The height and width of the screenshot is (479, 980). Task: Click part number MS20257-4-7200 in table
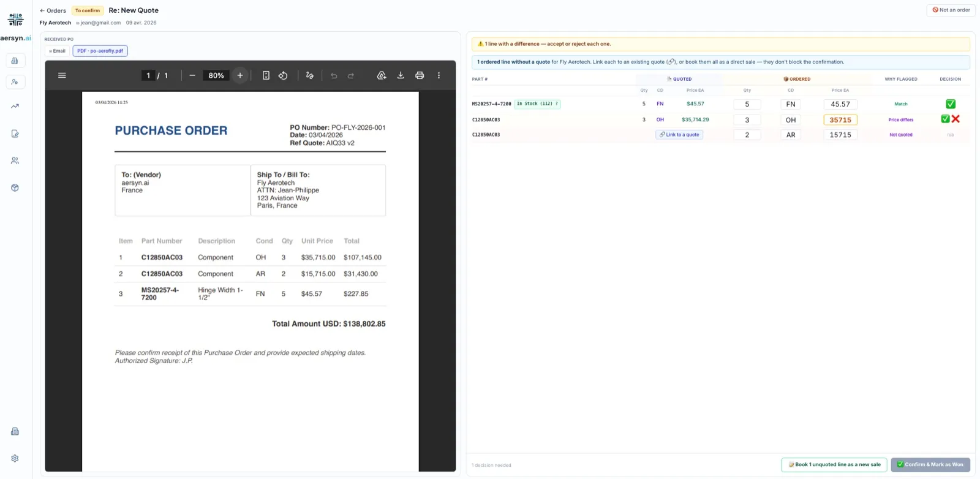click(x=491, y=104)
